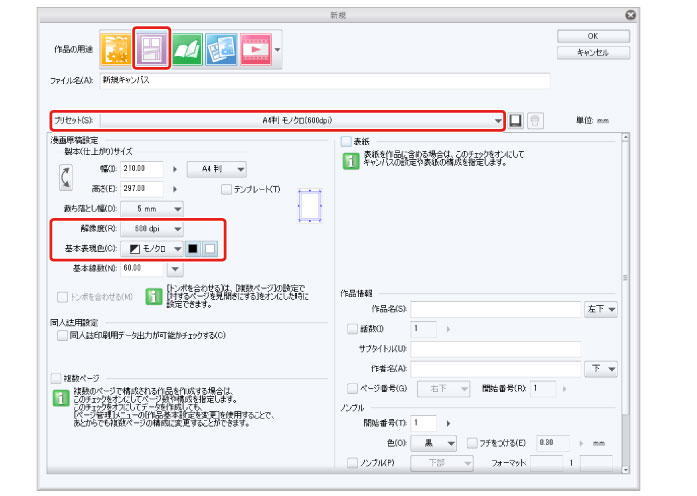The width and height of the screenshot is (697, 496).
Task: Toggle the ノンブル(P) checkbox
Action: [352, 463]
